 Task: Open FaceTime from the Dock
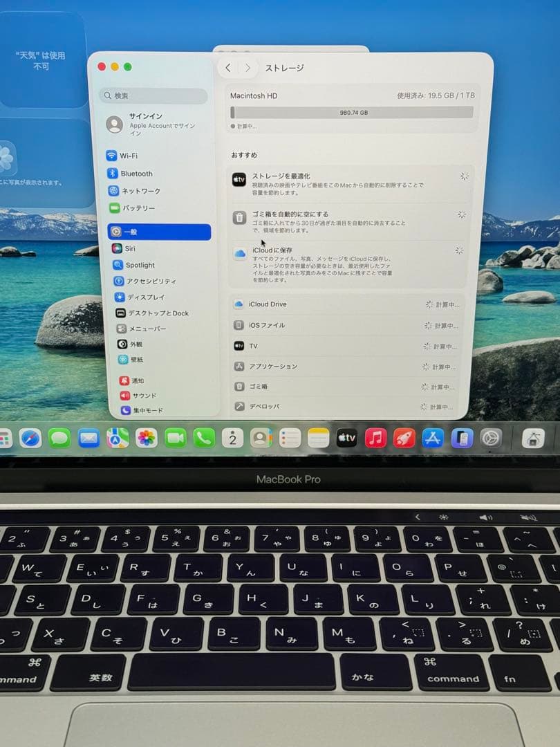pos(175,439)
